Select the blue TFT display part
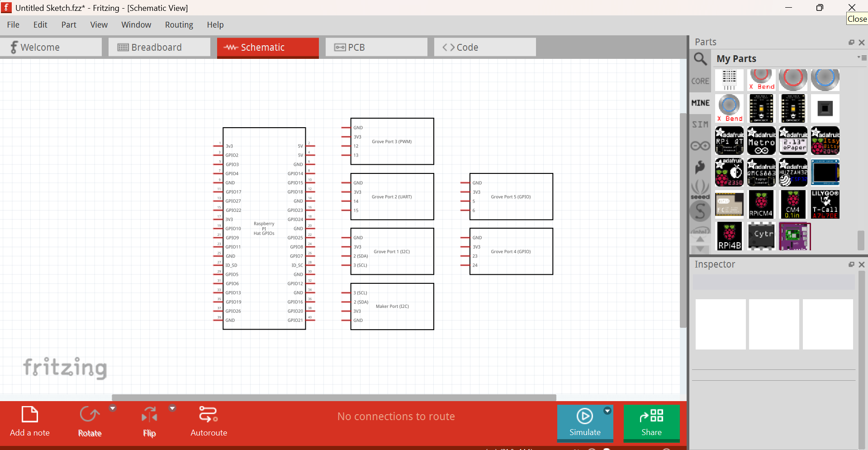Image resolution: width=868 pixels, height=450 pixels. tap(825, 172)
